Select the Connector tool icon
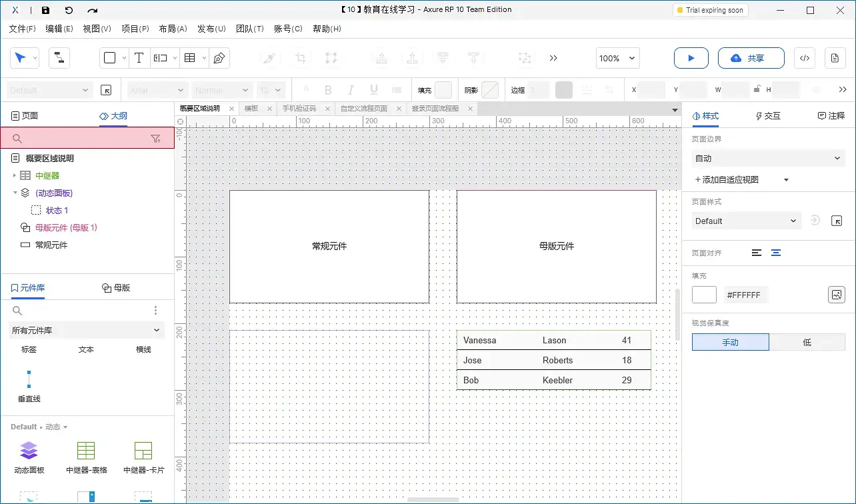This screenshot has height=504, width=856. 59,58
